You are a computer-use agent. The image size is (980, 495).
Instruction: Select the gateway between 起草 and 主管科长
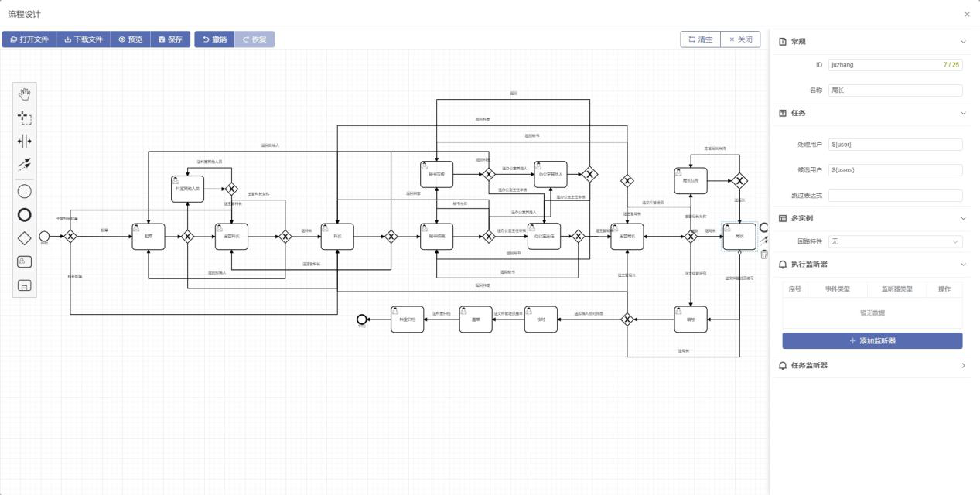187,236
